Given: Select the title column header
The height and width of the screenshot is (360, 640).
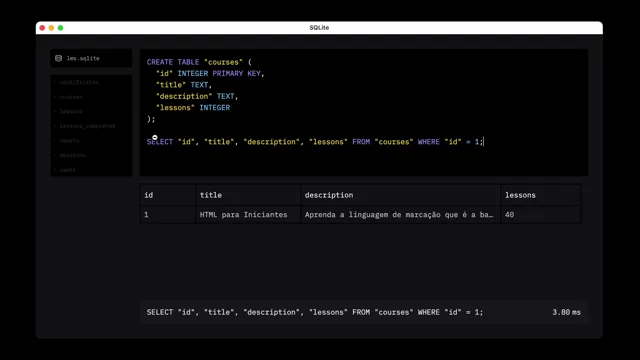Looking at the screenshot, I should click(x=248, y=195).
